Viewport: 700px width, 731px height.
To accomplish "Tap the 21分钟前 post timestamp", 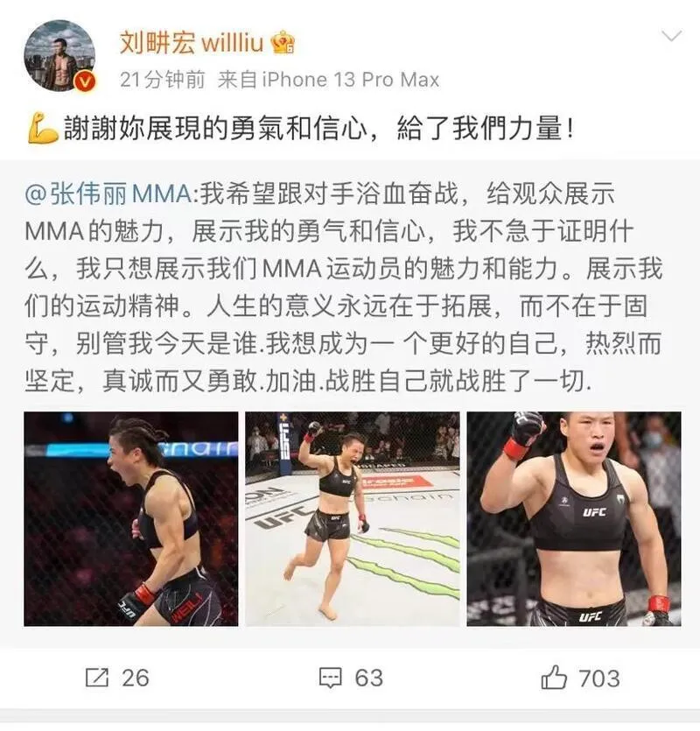I will (x=162, y=80).
